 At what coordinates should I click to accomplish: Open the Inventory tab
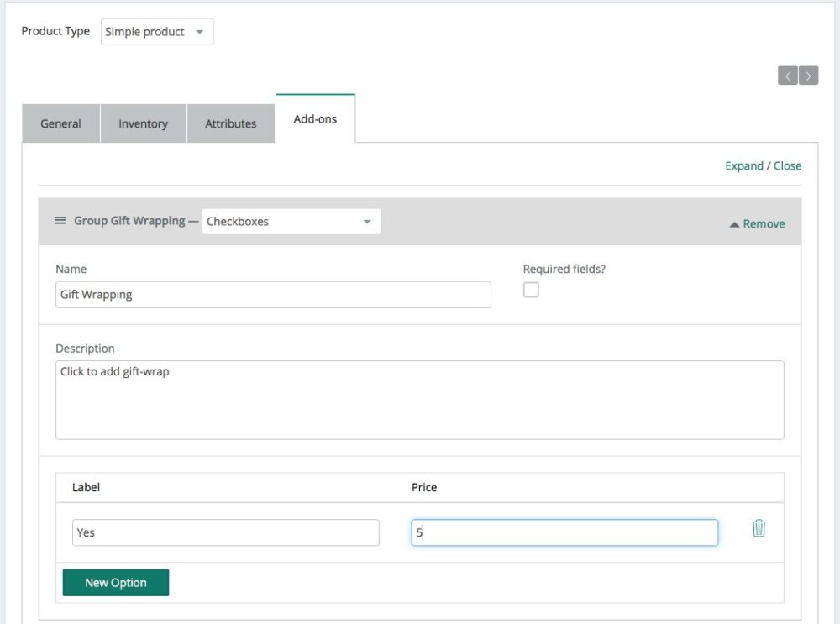click(x=143, y=123)
